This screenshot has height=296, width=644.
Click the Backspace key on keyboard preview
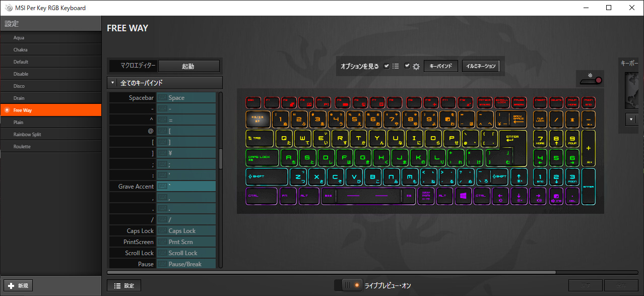click(518, 119)
